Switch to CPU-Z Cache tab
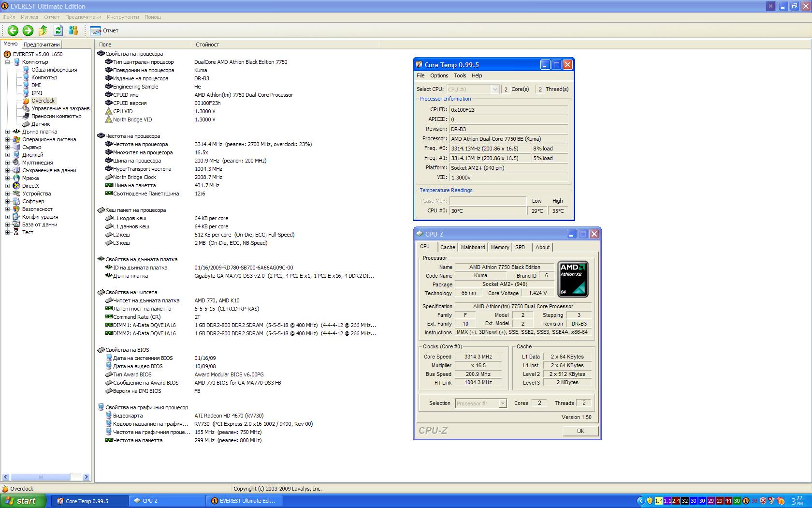This screenshot has width=812, height=508. point(448,247)
